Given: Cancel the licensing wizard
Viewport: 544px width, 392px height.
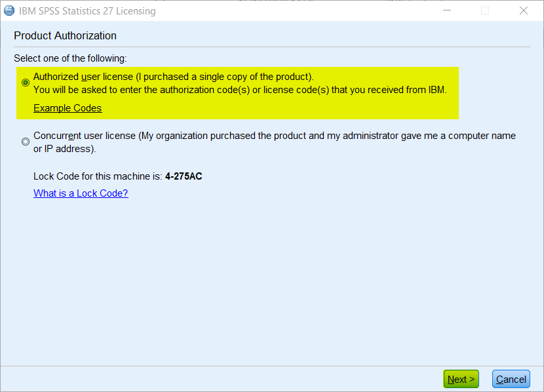Looking at the screenshot, I should (511, 379).
